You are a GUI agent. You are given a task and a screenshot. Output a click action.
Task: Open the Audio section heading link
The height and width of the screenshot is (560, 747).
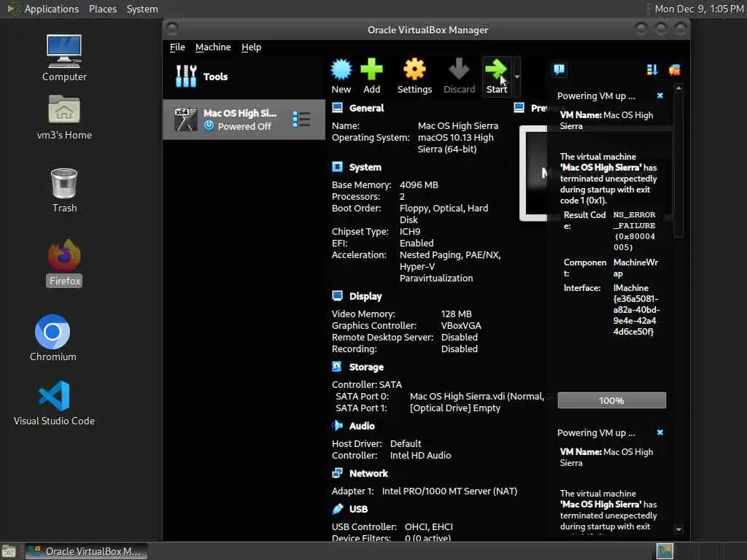[x=362, y=426]
